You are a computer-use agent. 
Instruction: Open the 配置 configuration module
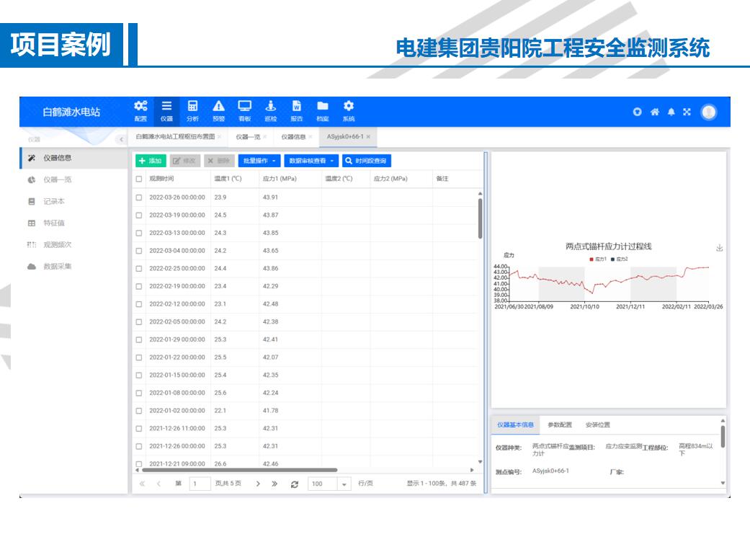[x=140, y=111]
